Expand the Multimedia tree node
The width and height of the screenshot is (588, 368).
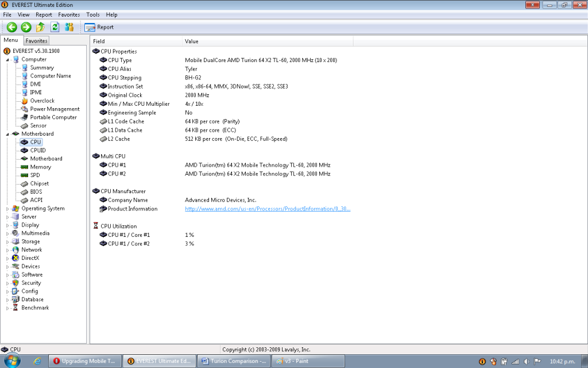pos(7,233)
